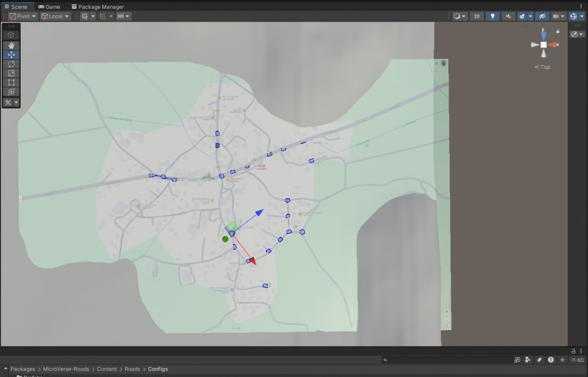Go to MicroVerse-Roads breadcrumb

(x=66, y=369)
